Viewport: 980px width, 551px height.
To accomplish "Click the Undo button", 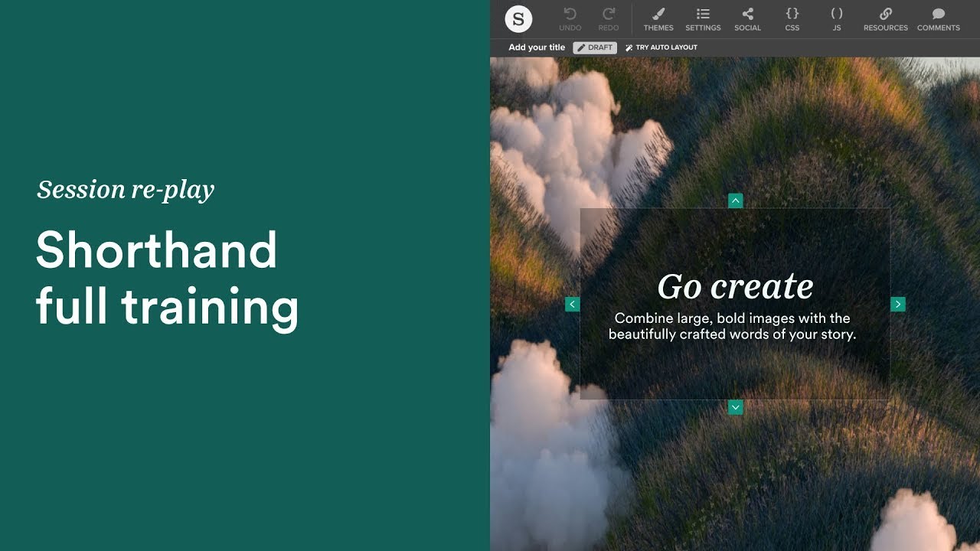I will (x=570, y=19).
